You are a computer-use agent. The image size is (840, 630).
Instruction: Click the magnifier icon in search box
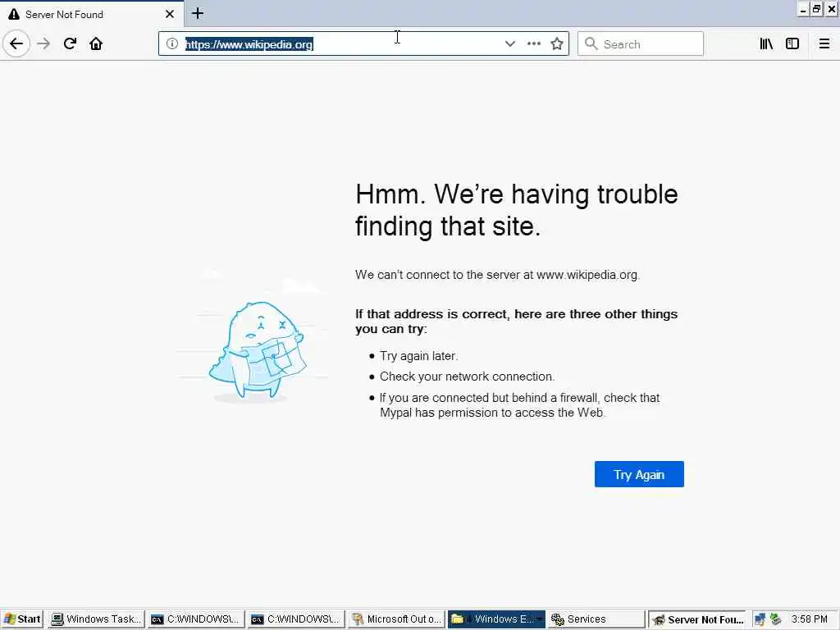pyautogui.click(x=591, y=43)
